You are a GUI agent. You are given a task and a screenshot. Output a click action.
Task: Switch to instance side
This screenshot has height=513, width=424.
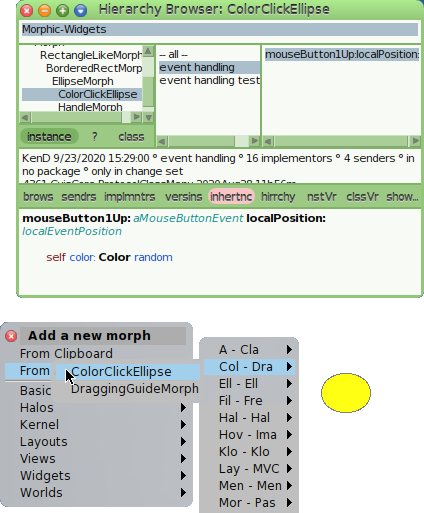[x=49, y=137]
